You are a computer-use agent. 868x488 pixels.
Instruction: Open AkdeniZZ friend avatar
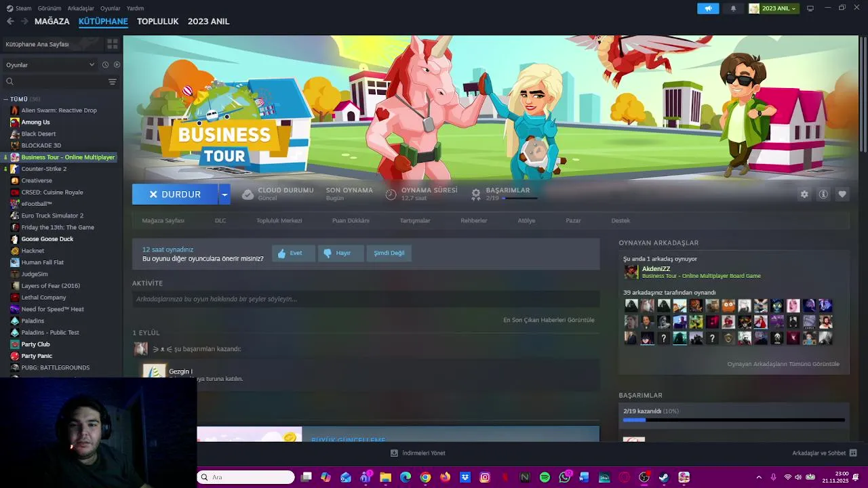(x=631, y=272)
